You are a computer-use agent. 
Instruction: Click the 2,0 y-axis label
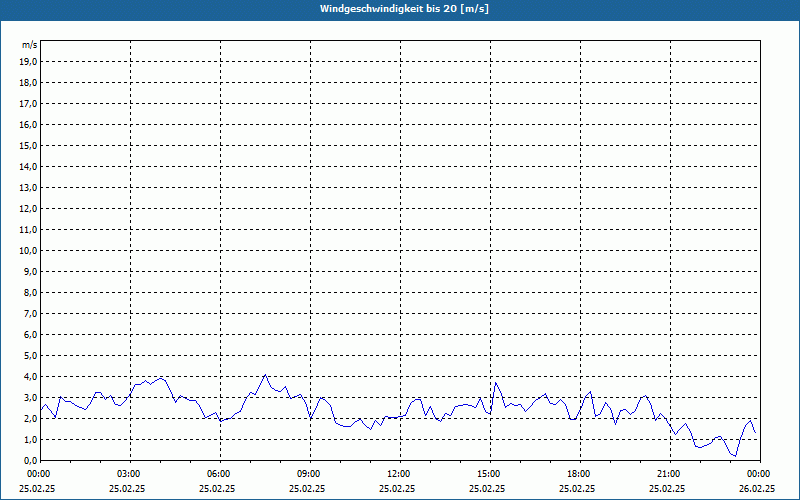coord(31,419)
